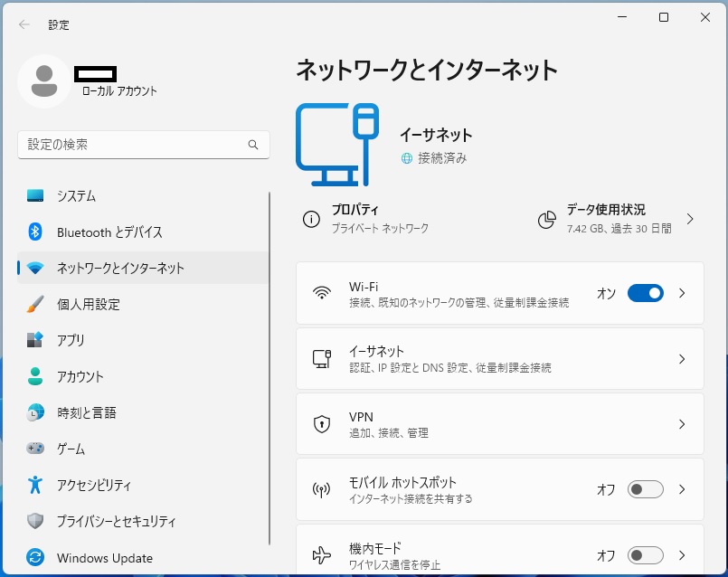Click the hotspot antenna icon
The image size is (728, 577).
pos(322,489)
